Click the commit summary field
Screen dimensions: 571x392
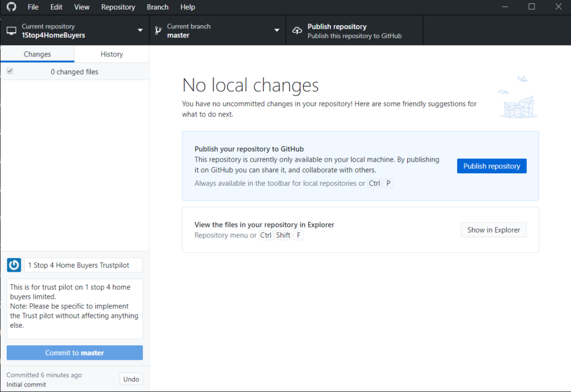[x=84, y=265]
